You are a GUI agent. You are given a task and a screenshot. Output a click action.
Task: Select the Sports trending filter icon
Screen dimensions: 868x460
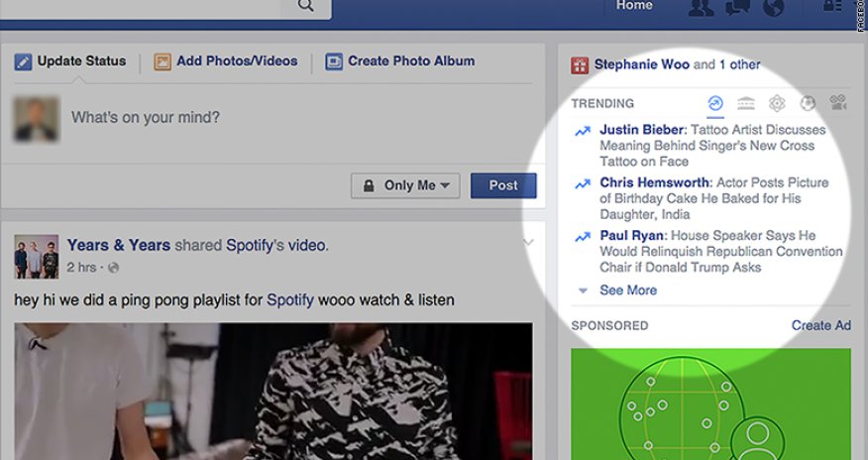click(808, 103)
